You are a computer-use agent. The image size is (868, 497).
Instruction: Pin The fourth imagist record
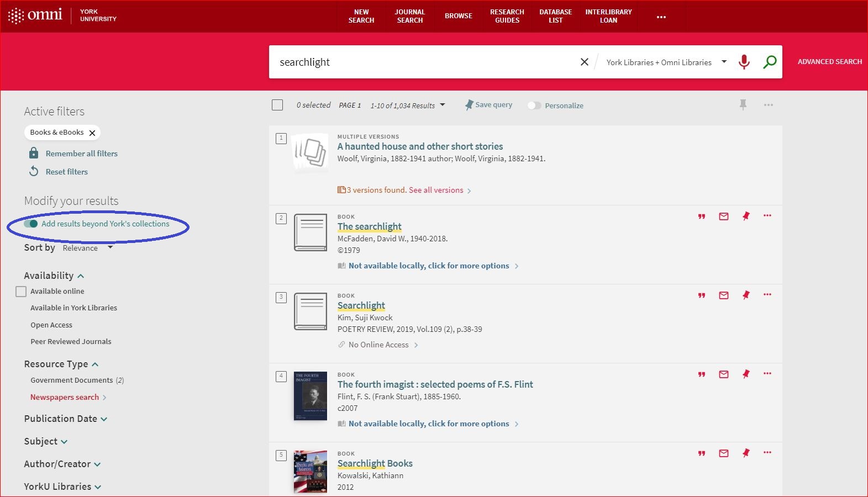click(746, 374)
